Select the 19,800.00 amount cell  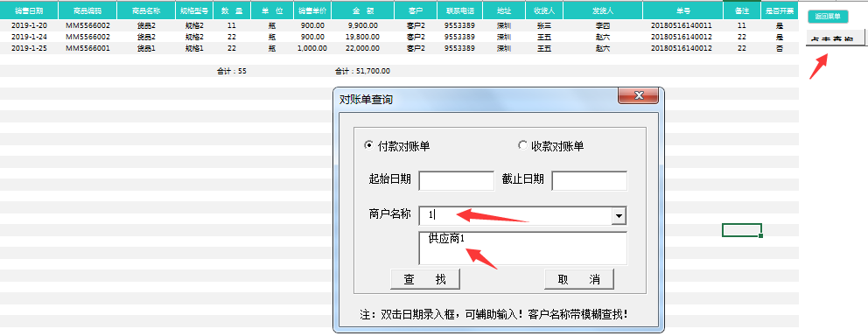(x=363, y=37)
